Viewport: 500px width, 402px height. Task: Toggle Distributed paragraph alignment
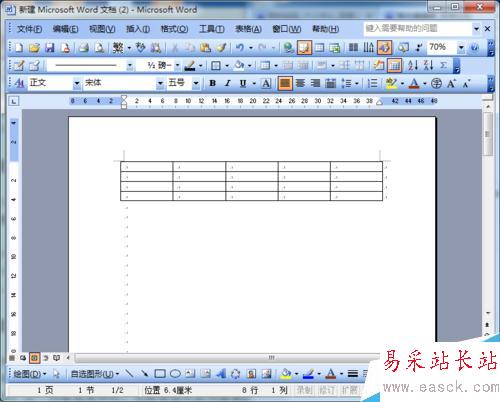(330, 83)
